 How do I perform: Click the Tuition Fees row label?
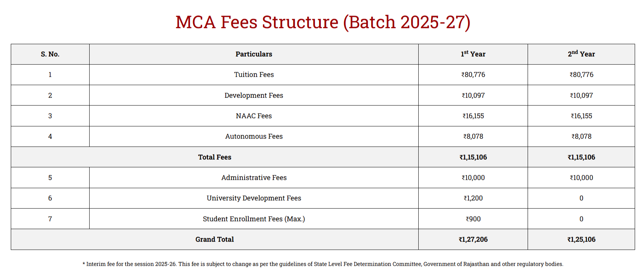254,75
